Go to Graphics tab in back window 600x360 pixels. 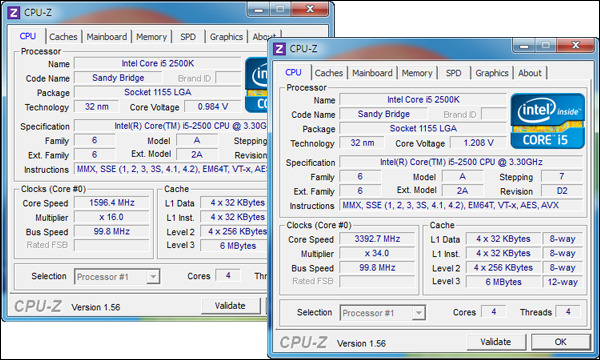(226, 37)
